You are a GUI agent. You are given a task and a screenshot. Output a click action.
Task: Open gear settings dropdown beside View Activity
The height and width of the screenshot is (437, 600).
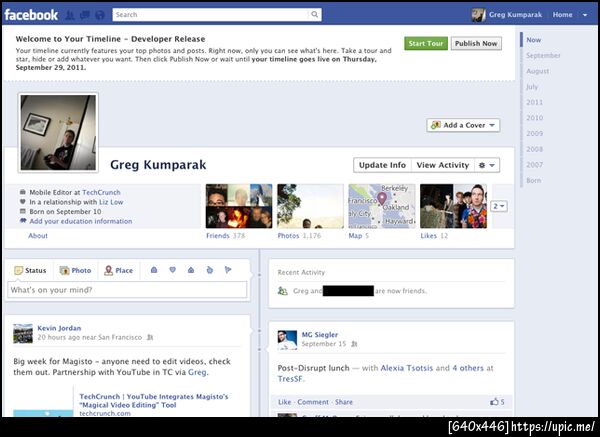tap(487, 165)
